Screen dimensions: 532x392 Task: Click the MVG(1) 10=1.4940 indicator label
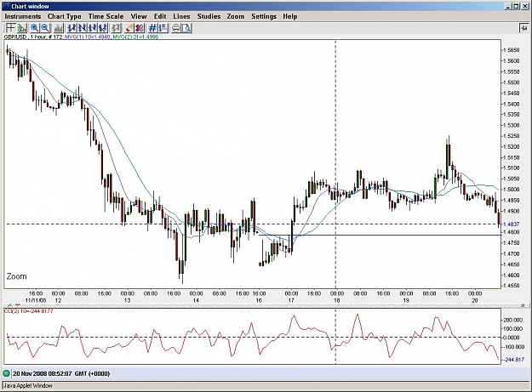coord(88,37)
